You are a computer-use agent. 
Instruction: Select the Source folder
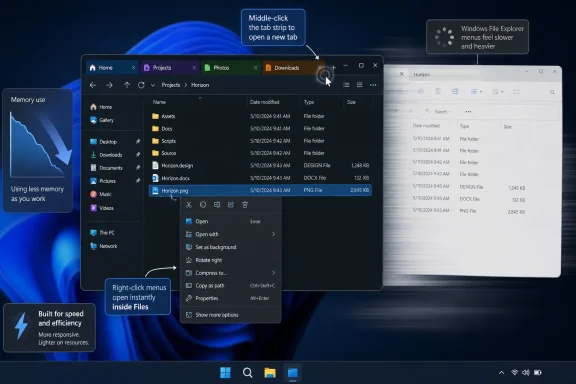[x=260, y=153]
